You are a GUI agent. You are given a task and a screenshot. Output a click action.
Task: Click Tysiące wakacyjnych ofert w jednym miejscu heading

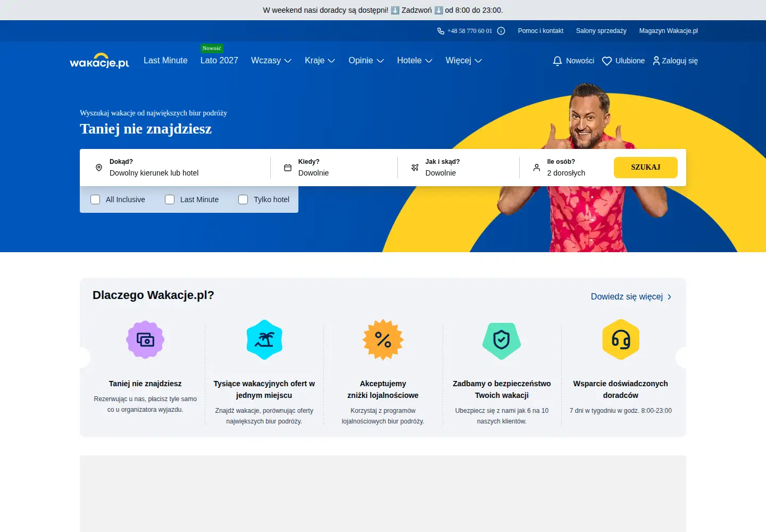click(x=264, y=389)
